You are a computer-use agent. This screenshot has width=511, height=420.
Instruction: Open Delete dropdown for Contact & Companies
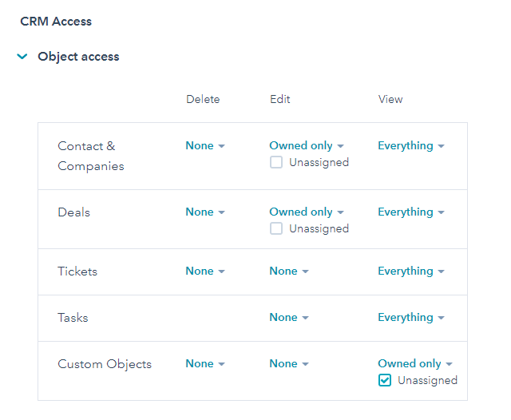(x=205, y=145)
